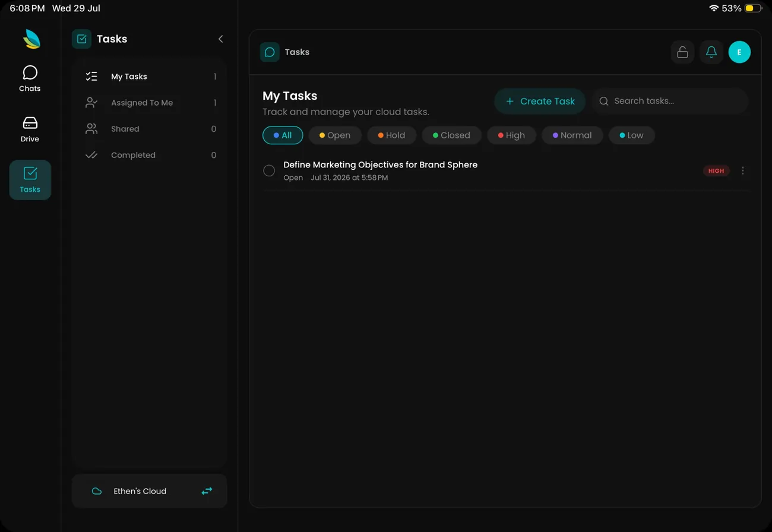Click the Wi-Fi status icon
Screen dimensions: 772x532
(x=714, y=8)
